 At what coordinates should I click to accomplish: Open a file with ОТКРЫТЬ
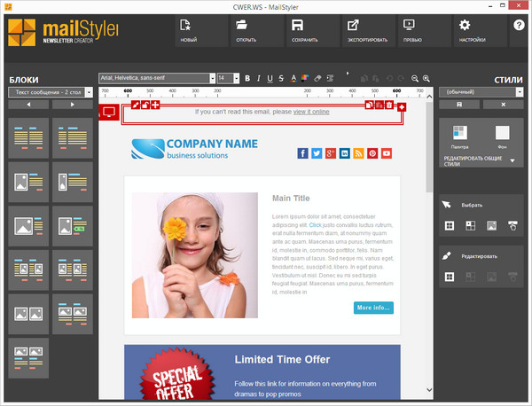pyautogui.click(x=257, y=30)
